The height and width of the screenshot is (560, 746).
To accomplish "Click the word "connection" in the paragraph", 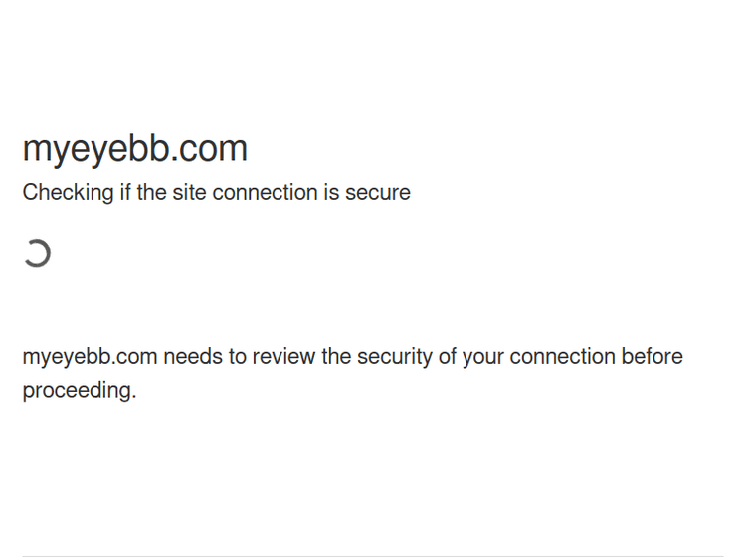I will (x=562, y=357).
